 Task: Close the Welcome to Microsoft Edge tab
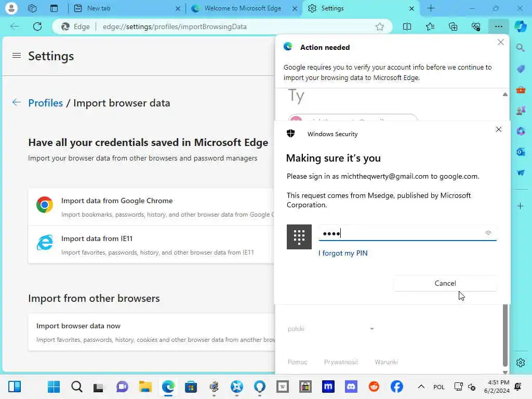(x=295, y=8)
